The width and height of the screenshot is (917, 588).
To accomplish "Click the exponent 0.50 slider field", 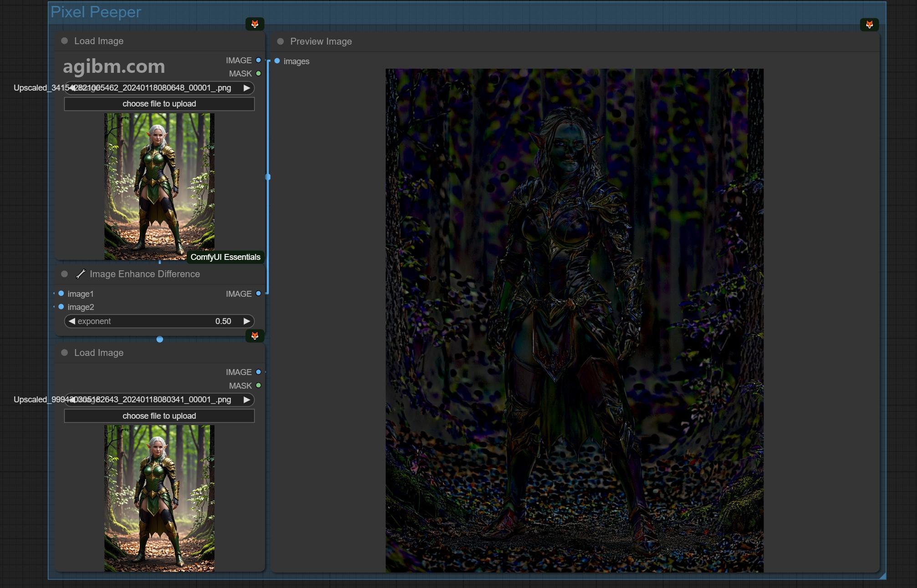I will click(x=159, y=321).
